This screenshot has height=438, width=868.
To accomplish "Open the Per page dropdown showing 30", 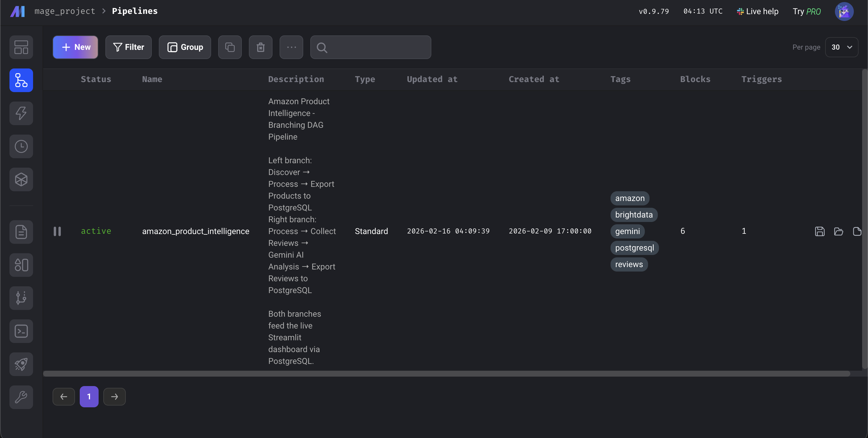I will pos(842,47).
